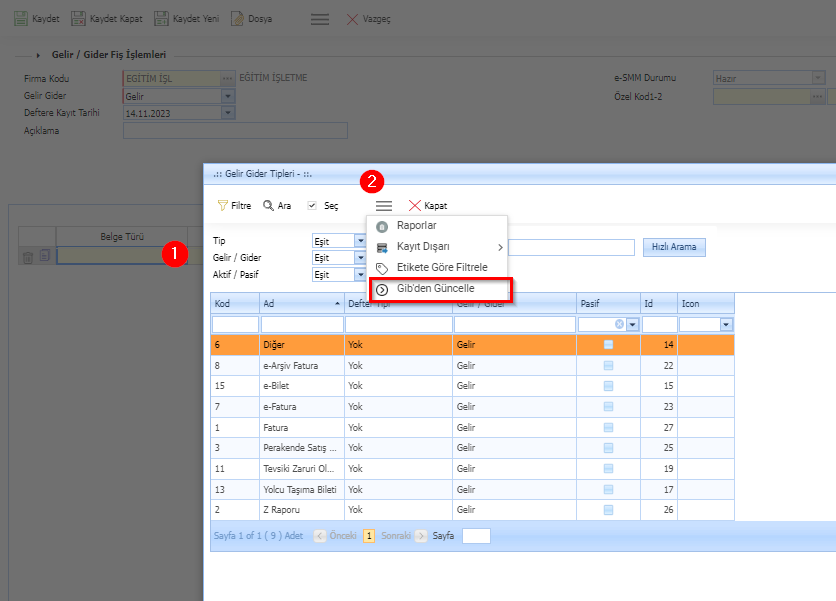
Task: Click the Kapat close icon
Action: pos(414,205)
